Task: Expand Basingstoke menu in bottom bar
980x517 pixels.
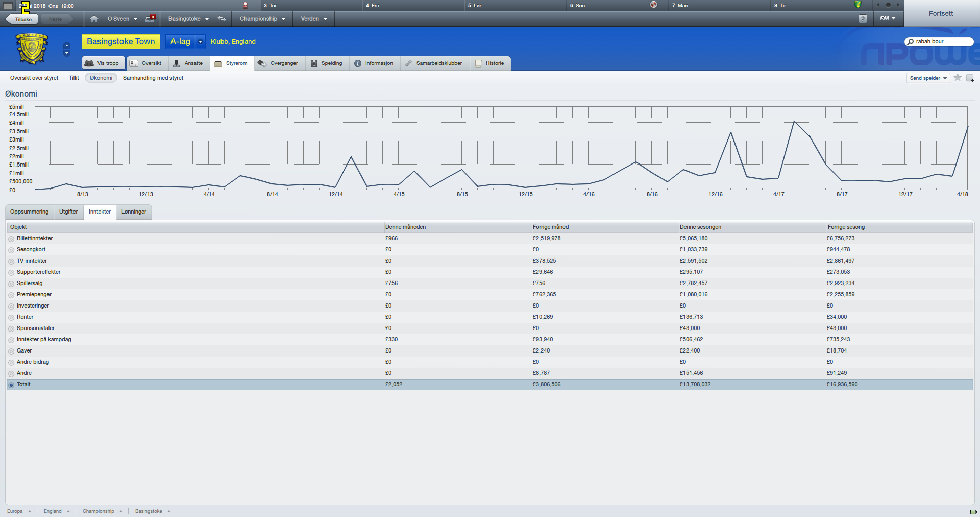Action: 153,511
